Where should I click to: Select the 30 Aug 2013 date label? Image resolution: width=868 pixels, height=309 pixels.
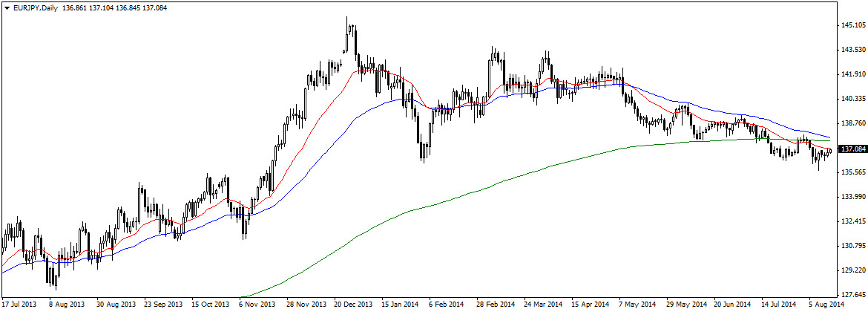(116, 304)
